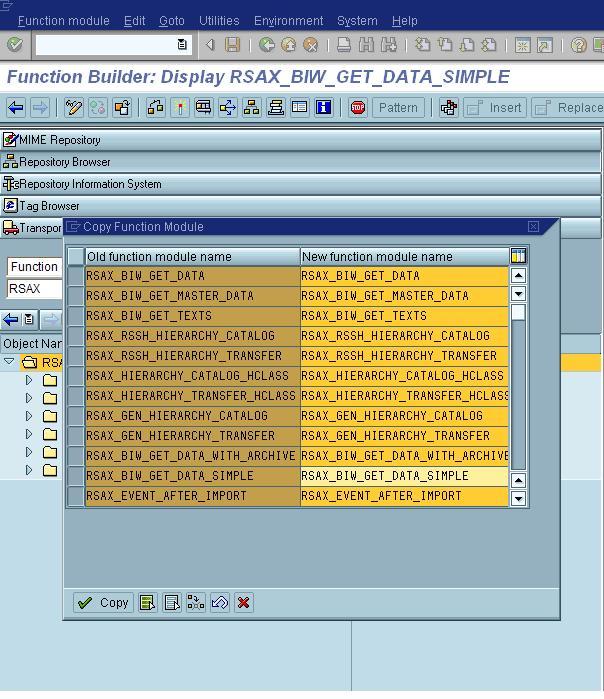Click the hierarchy nodes icon in dialog footer
This screenshot has height=699, width=604.
pyautogui.click(x=196, y=603)
